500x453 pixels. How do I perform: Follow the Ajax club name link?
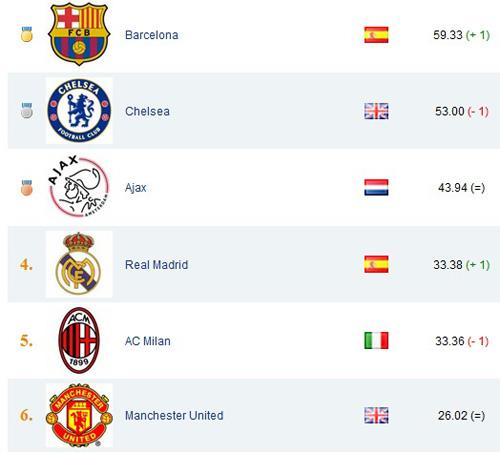pyautogui.click(x=136, y=188)
